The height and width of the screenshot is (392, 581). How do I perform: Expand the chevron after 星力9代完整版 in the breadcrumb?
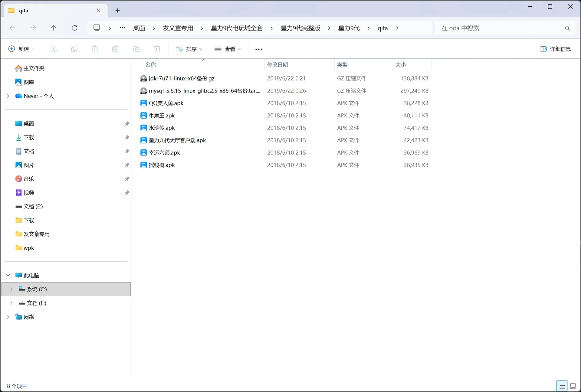pos(329,28)
